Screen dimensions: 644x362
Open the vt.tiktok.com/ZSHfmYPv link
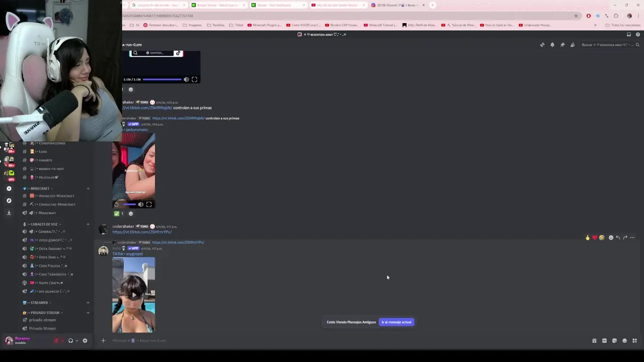[x=142, y=232]
